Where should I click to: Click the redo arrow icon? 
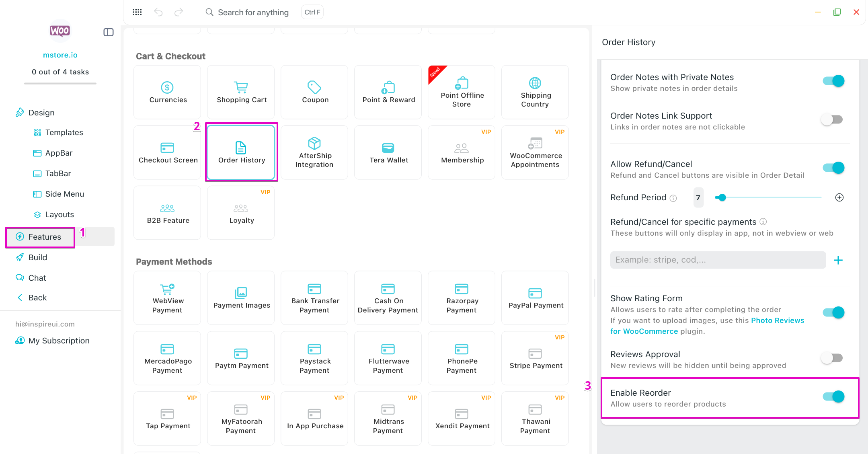179,12
